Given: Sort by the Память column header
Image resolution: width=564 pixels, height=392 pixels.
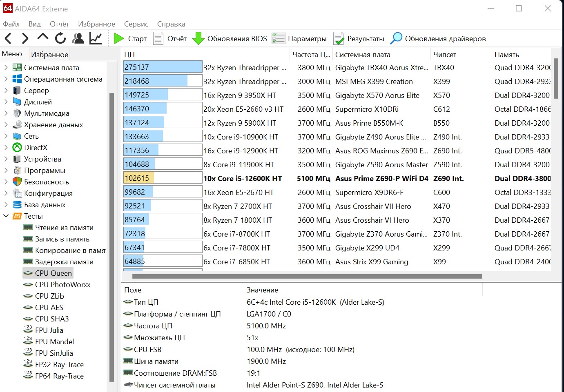Looking at the screenshot, I should pyautogui.click(x=521, y=54).
